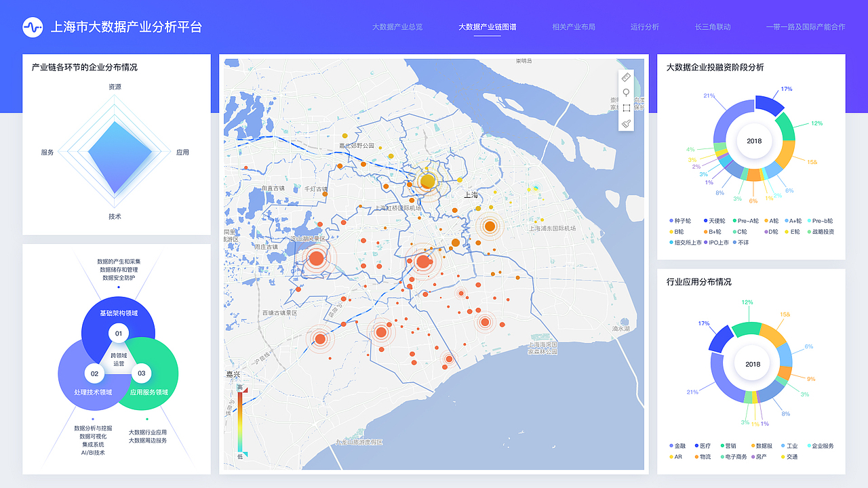868x488 pixels.
Task: Toggle 营销 in the industry legend
Action: (x=728, y=446)
